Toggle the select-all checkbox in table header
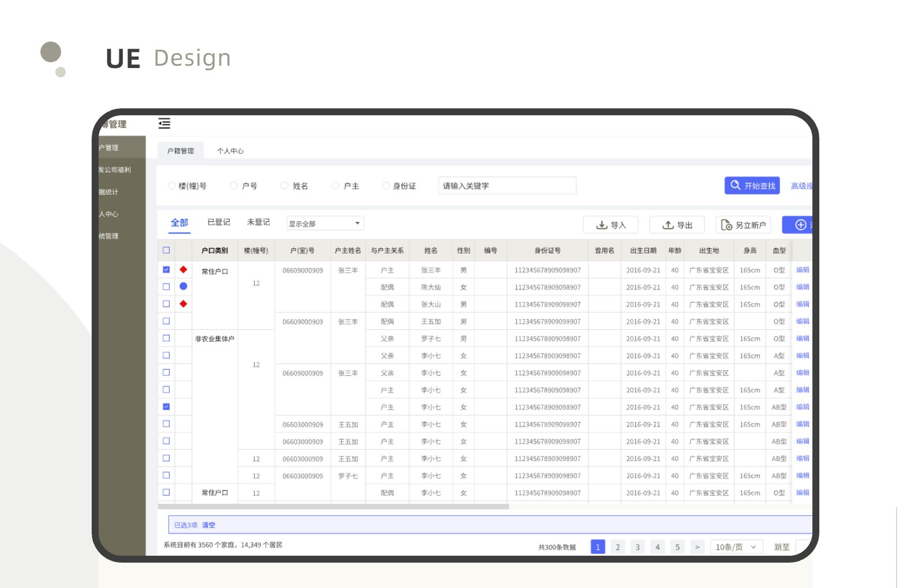911x588 pixels. (x=167, y=250)
